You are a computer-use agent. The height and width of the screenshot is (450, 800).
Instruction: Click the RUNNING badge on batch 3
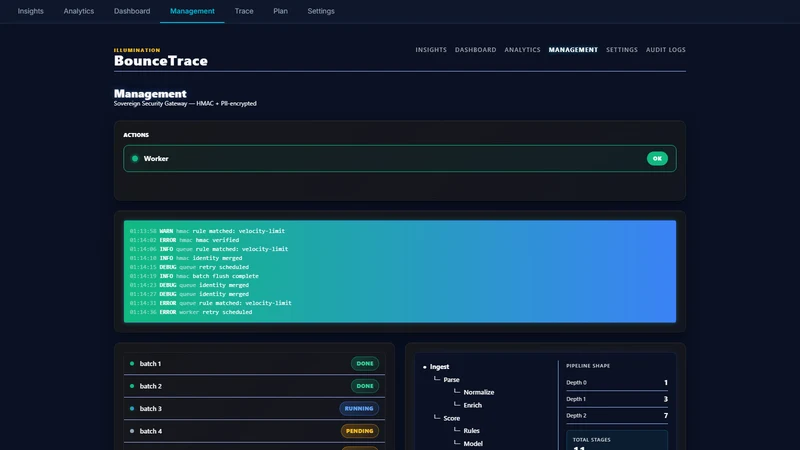[359, 409]
